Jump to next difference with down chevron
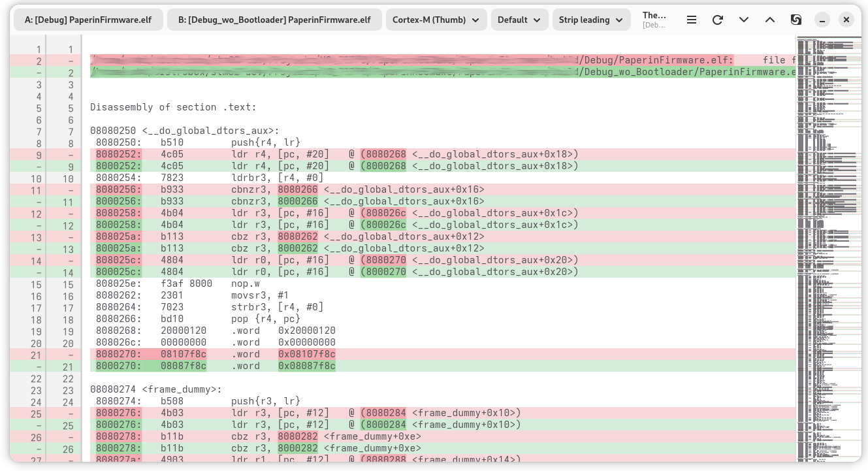Screen dimensions: 868x471 point(744,20)
